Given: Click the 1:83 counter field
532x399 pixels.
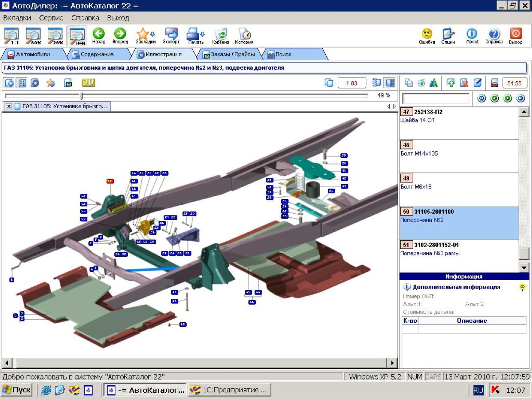Looking at the screenshot, I should 352,83.
